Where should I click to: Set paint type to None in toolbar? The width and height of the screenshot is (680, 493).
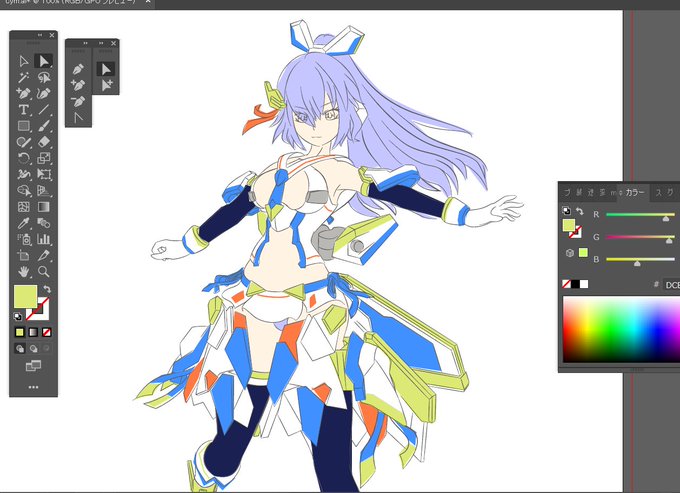point(46,333)
